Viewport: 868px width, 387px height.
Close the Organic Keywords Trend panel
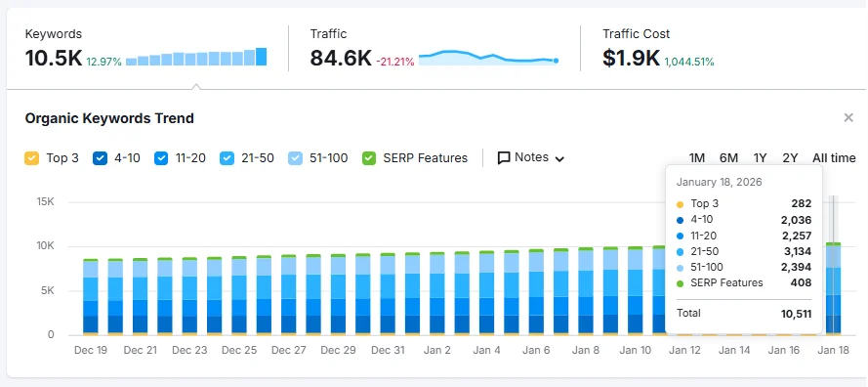click(848, 117)
